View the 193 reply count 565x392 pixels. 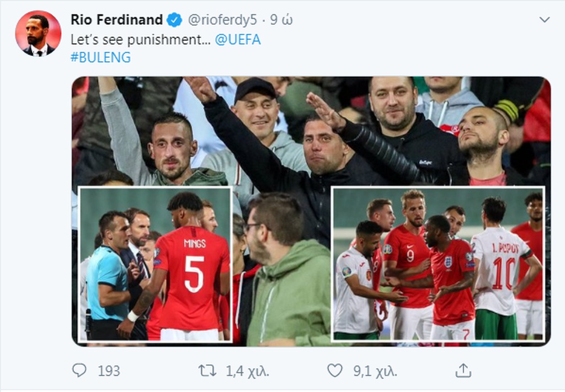pyautogui.click(x=109, y=371)
